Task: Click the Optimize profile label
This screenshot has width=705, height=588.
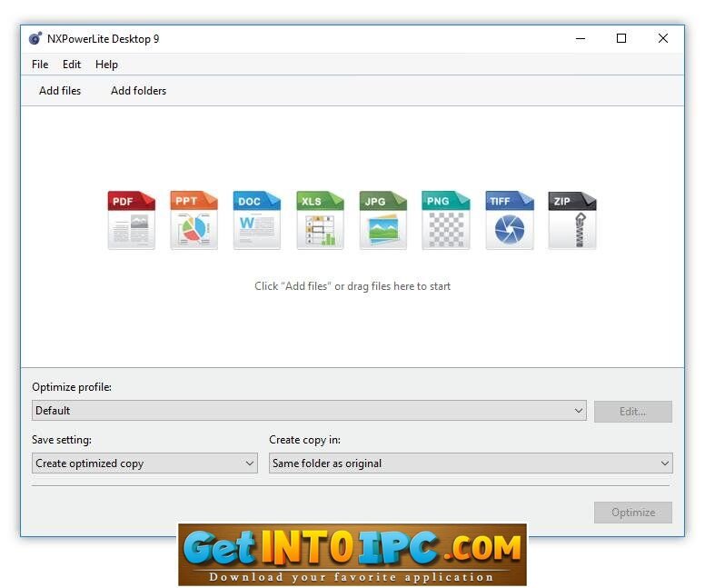Action: tap(72, 387)
